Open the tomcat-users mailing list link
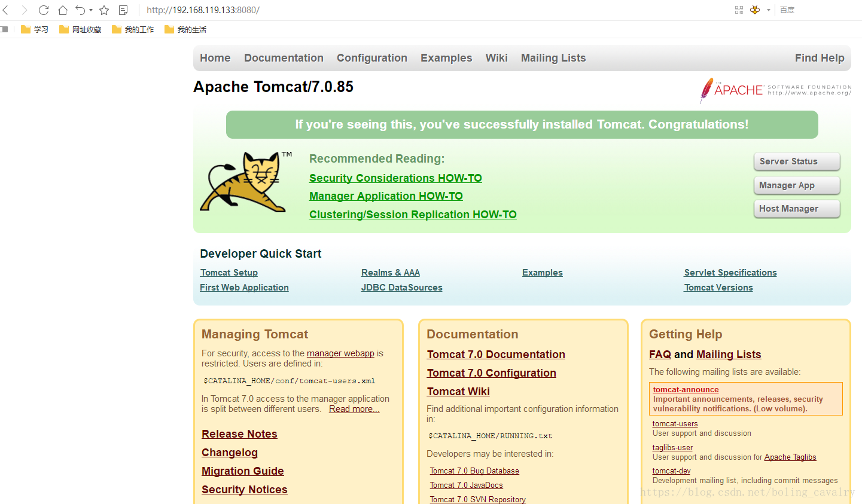862x504 pixels. point(675,424)
